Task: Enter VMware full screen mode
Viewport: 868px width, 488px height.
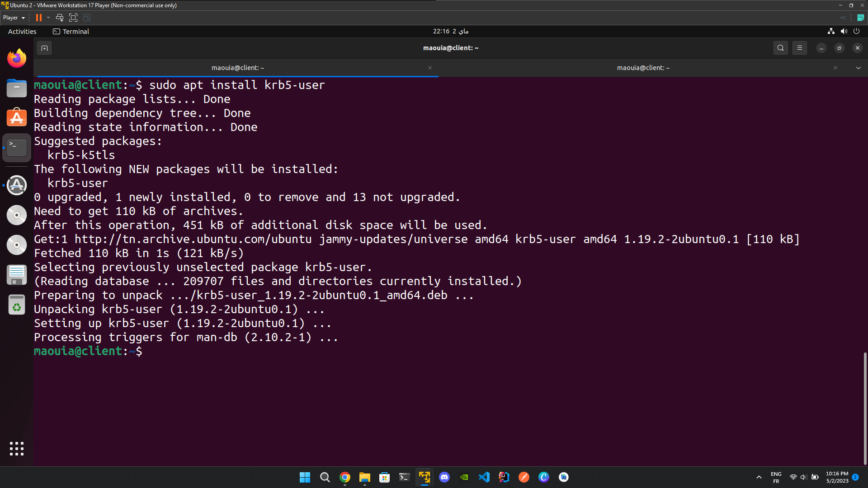Action: 73,18
